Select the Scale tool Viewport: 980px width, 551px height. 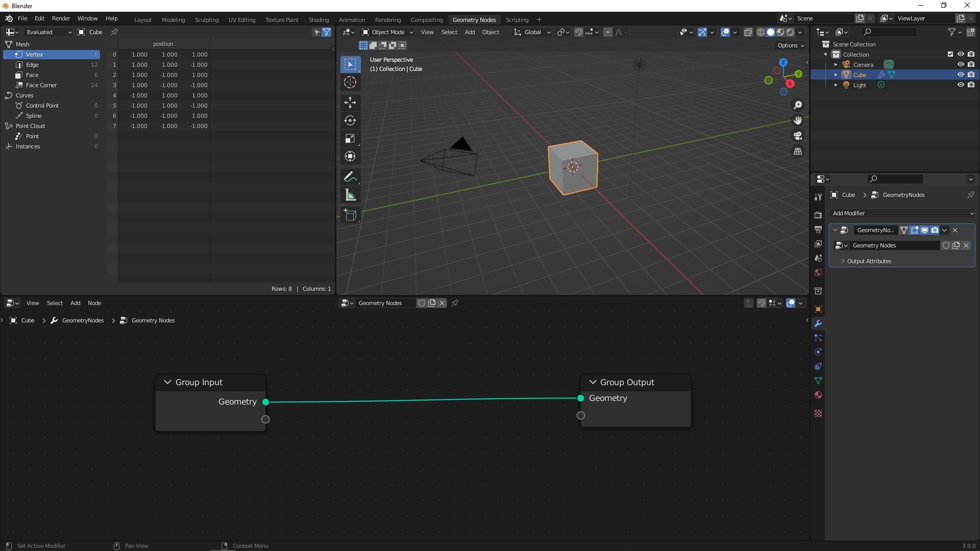click(350, 138)
